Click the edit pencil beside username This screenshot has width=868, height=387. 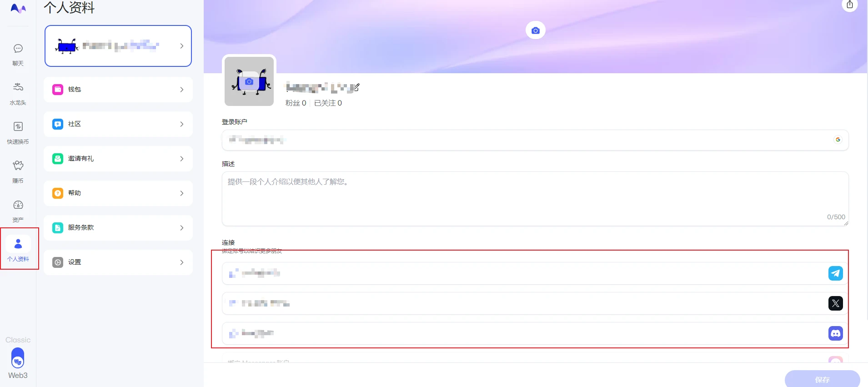coord(356,87)
